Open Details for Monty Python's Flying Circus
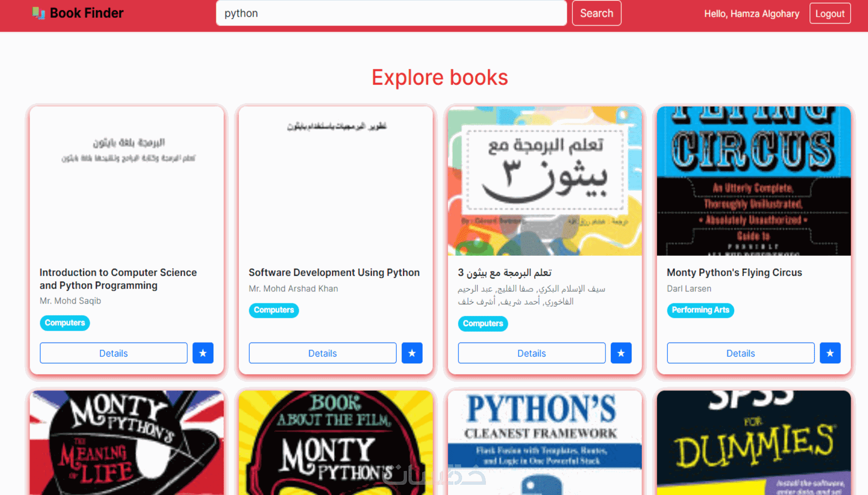Screen dimensions: 868x495 point(741,353)
